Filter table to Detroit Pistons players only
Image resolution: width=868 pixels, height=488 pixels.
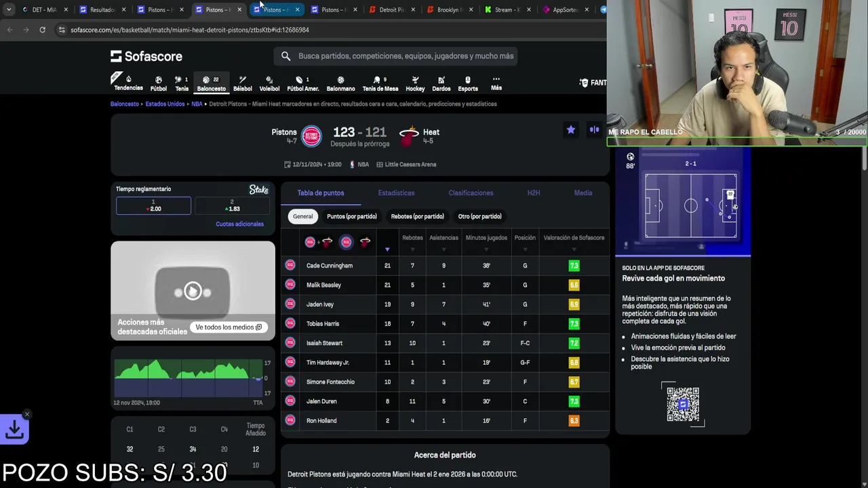[x=346, y=242]
